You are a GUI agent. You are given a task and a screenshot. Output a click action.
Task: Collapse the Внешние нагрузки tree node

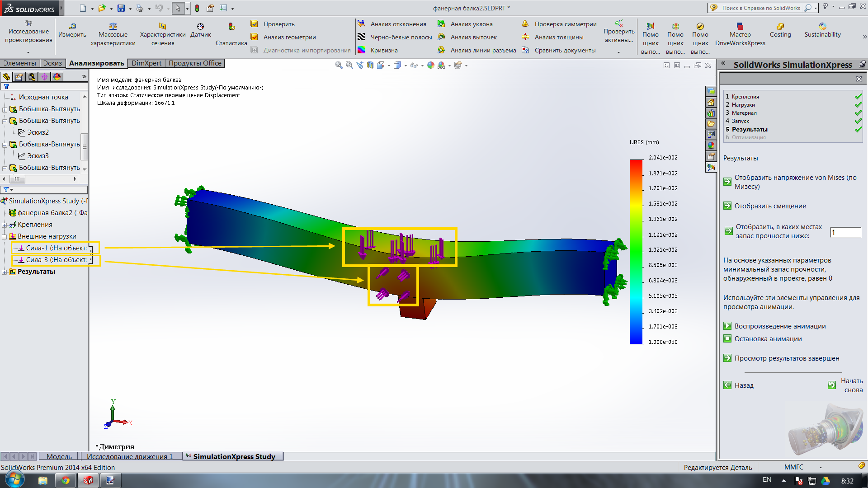(5, 237)
